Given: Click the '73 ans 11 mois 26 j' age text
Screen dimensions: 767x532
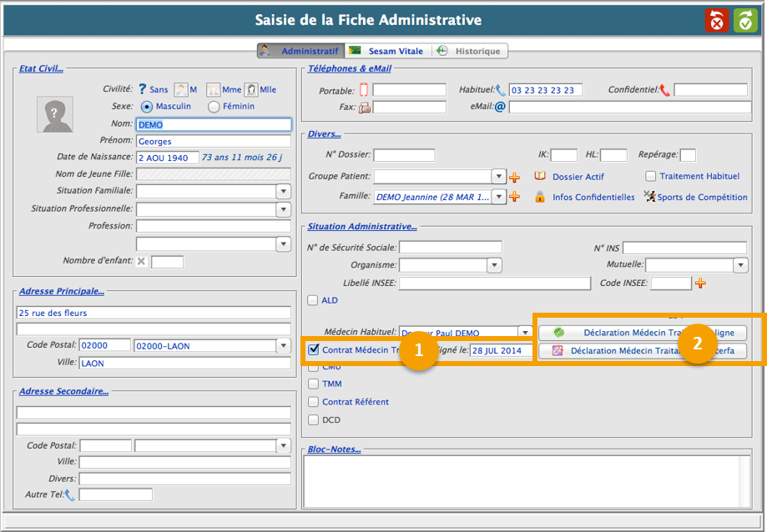Looking at the screenshot, I should 242,158.
